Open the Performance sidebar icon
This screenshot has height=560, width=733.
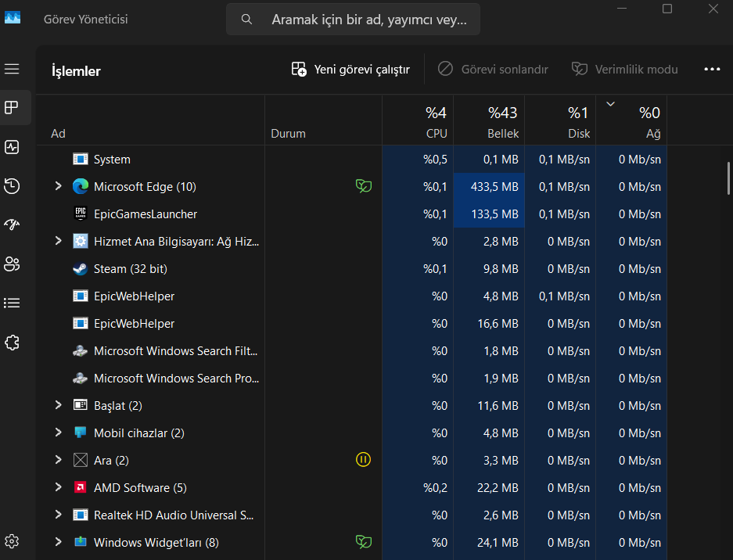(12, 147)
